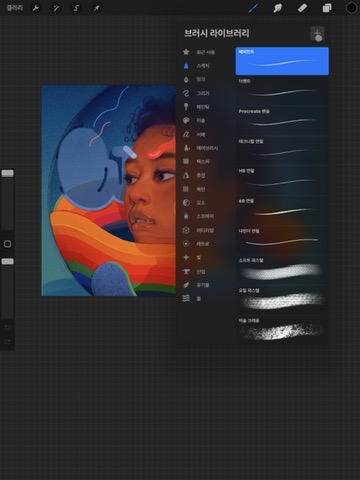Open the black color circle picker

click(x=351, y=8)
